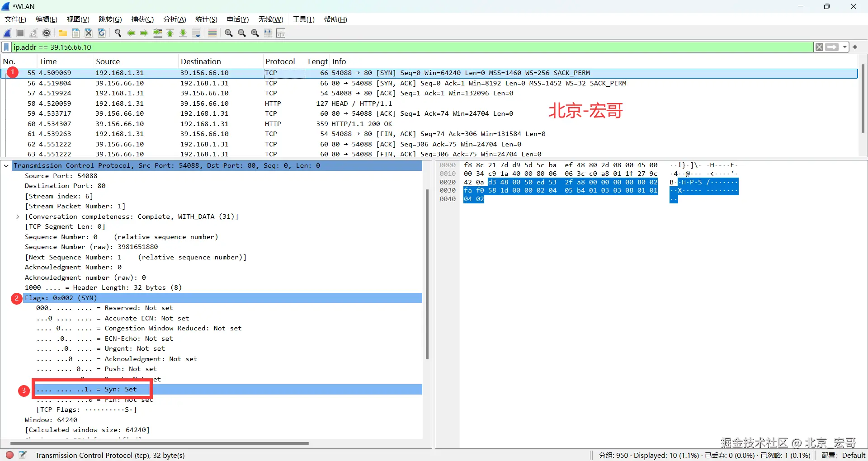Screen dimensions: 868x461
Task: Open the 捕获(C) menu
Action: [142, 19]
